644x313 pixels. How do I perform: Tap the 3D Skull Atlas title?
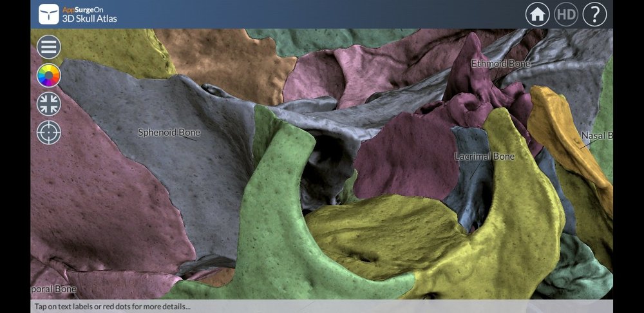90,19
